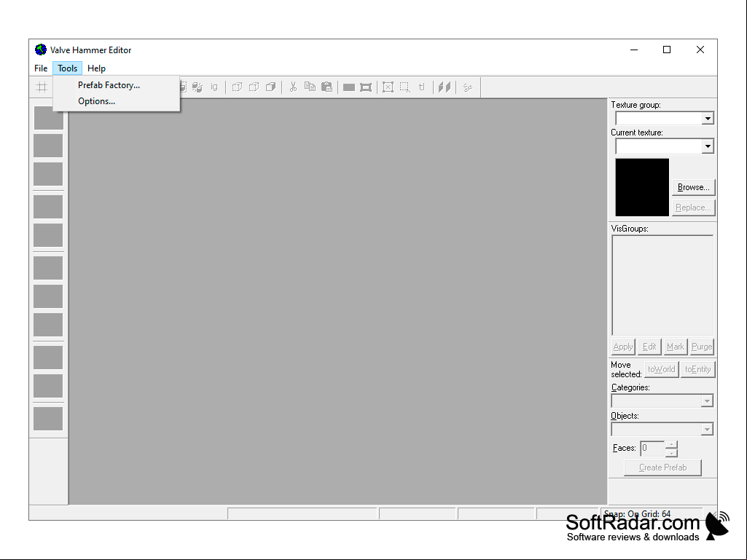Click the VisGroups Apply button

pyautogui.click(x=623, y=347)
